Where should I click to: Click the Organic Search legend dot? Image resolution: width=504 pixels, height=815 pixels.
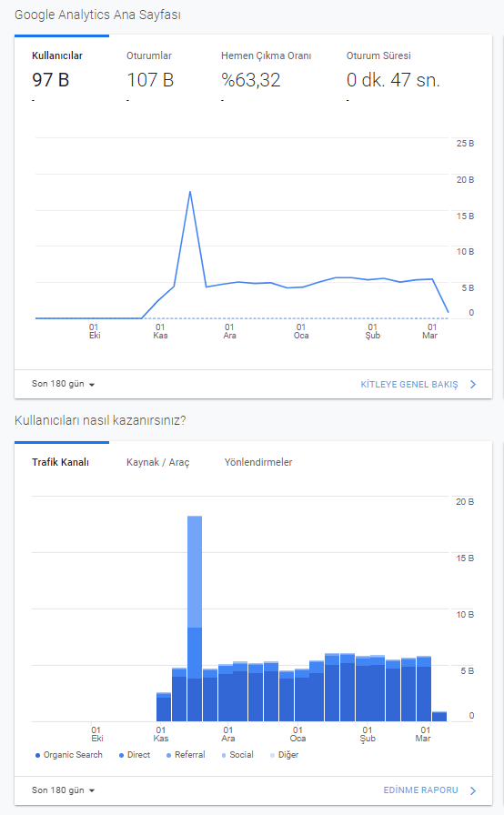click(37, 755)
